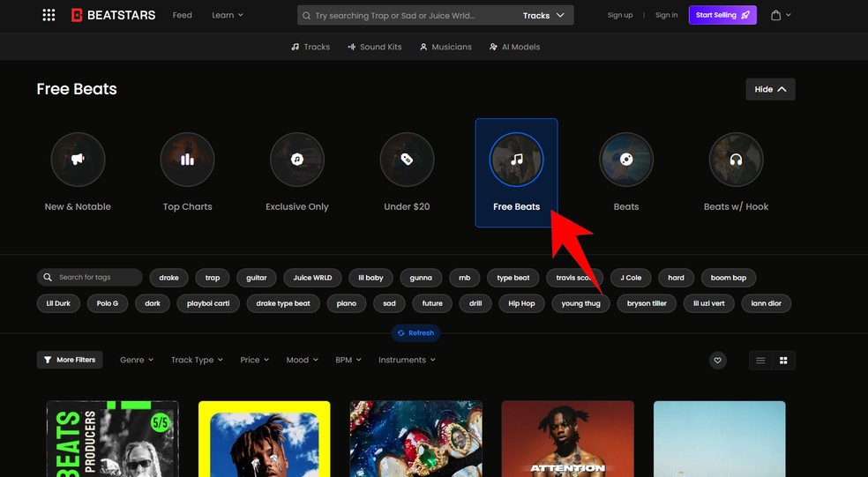Open the Instruments filter dropdown
Viewport: 868px width, 477px height.
coord(407,360)
